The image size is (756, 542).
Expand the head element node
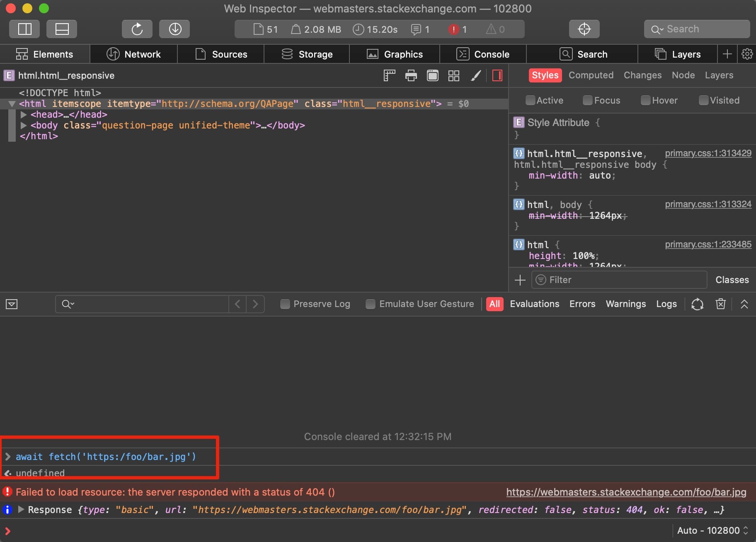pyautogui.click(x=24, y=114)
